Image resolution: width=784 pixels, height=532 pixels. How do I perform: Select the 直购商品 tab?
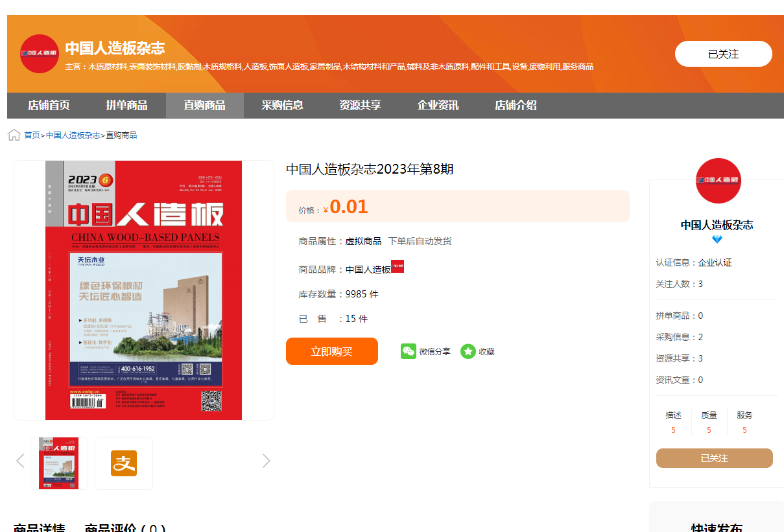(204, 105)
